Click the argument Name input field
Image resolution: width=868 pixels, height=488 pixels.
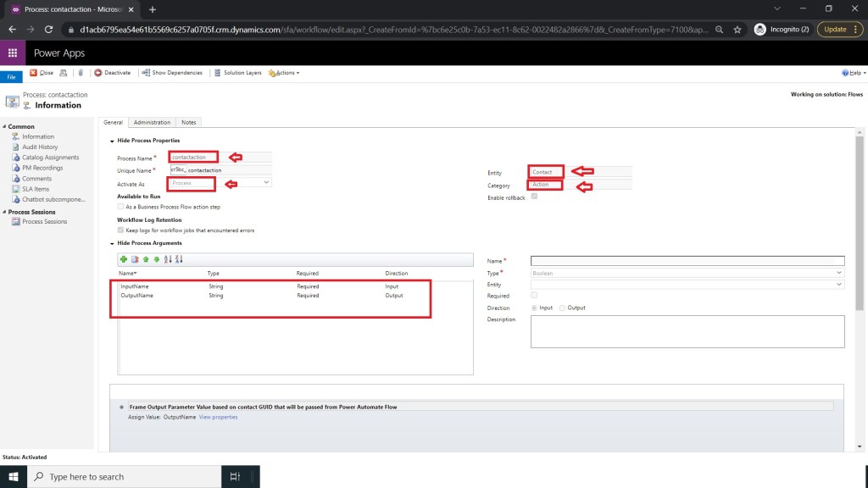(x=687, y=261)
